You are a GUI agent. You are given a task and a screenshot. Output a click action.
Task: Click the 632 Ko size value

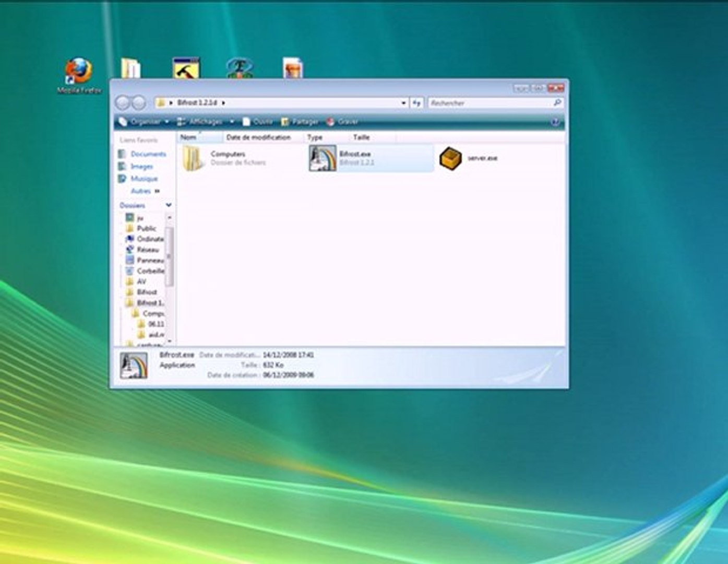273,365
